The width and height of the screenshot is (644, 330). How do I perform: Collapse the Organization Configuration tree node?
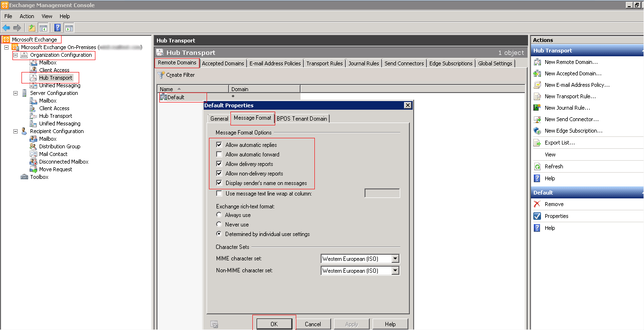pyautogui.click(x=15, y=55)
